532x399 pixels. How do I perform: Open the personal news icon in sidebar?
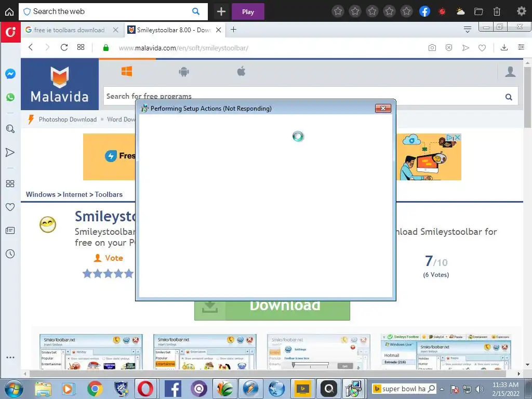pyautogui.click(x=10, y=231)
